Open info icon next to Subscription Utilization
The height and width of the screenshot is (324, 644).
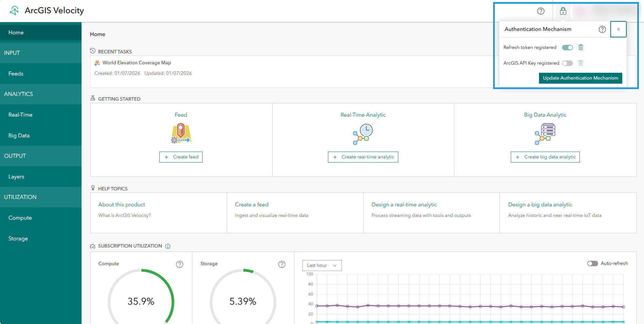click(x=168, y=246)
